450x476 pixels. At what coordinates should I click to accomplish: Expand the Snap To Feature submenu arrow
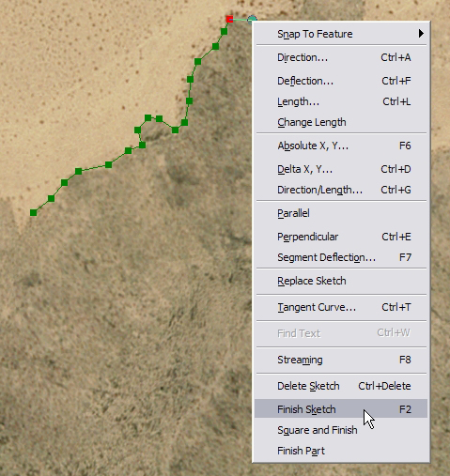click(x=421, y=33)
